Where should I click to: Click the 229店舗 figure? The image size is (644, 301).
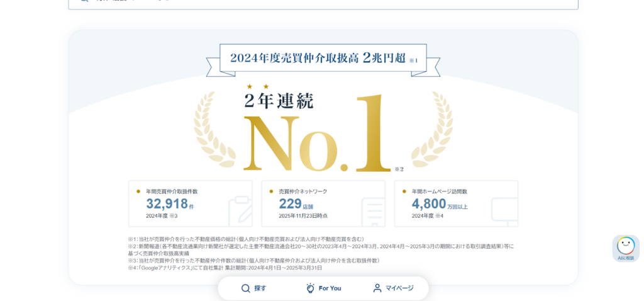296,204
